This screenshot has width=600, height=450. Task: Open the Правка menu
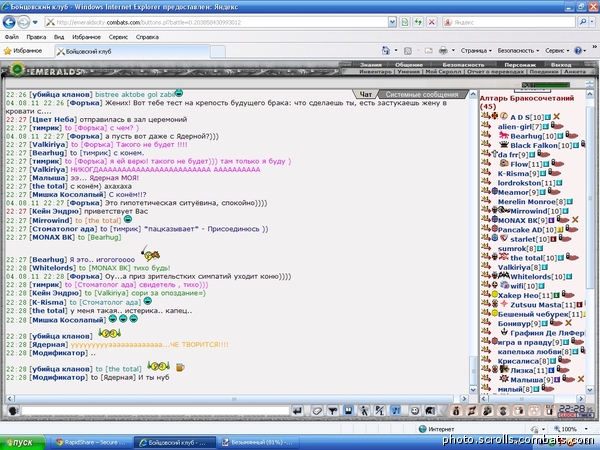click(x=36, y=37)
